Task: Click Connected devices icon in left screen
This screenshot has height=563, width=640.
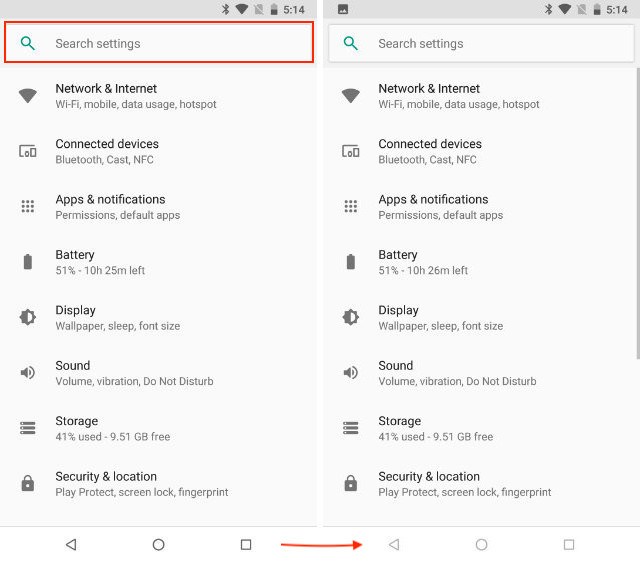Action: coord(28,151)
